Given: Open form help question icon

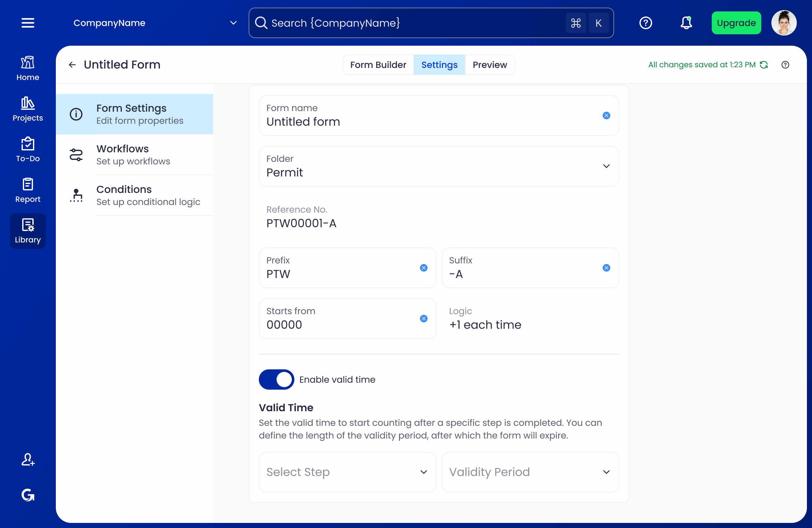Looking at the screenshot, I should tap(785, 64).
